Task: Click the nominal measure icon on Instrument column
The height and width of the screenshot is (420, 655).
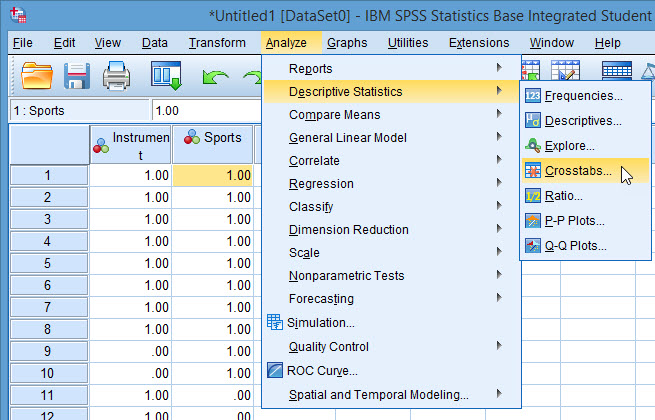Action: click(101, 145)
